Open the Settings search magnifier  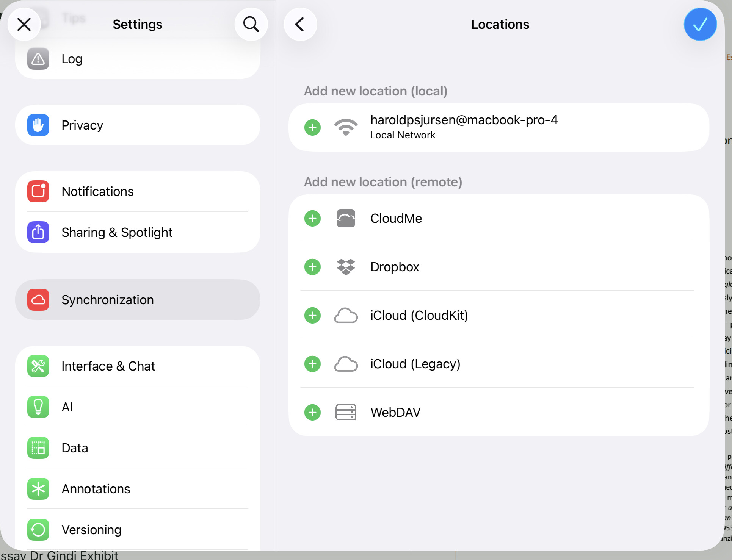tap(251, 25)
